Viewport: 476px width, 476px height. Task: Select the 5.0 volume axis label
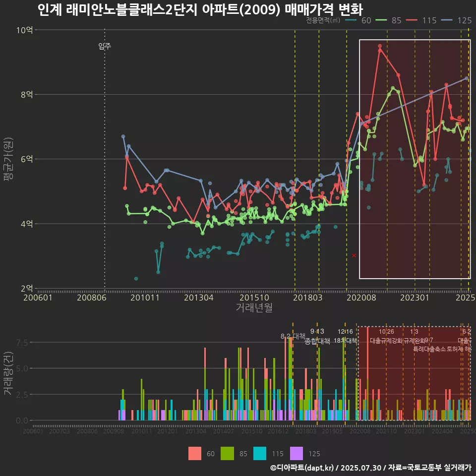pos(22,368)
